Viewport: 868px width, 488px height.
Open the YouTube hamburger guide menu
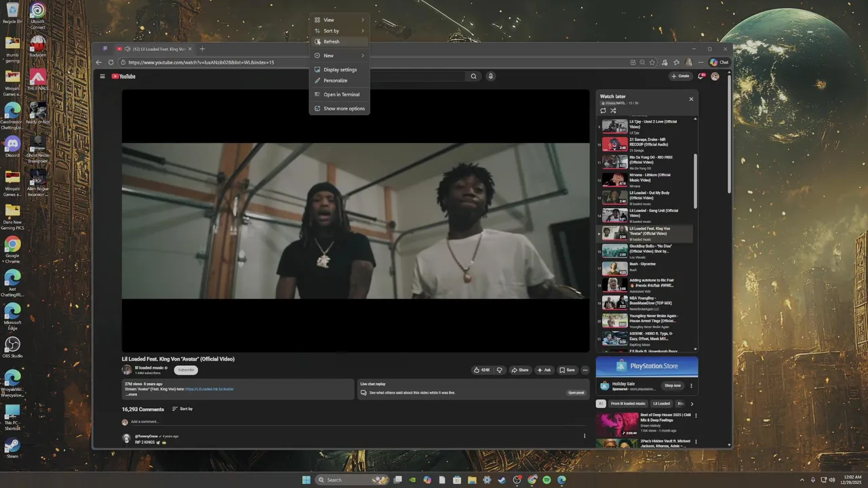tap(102, 77)
